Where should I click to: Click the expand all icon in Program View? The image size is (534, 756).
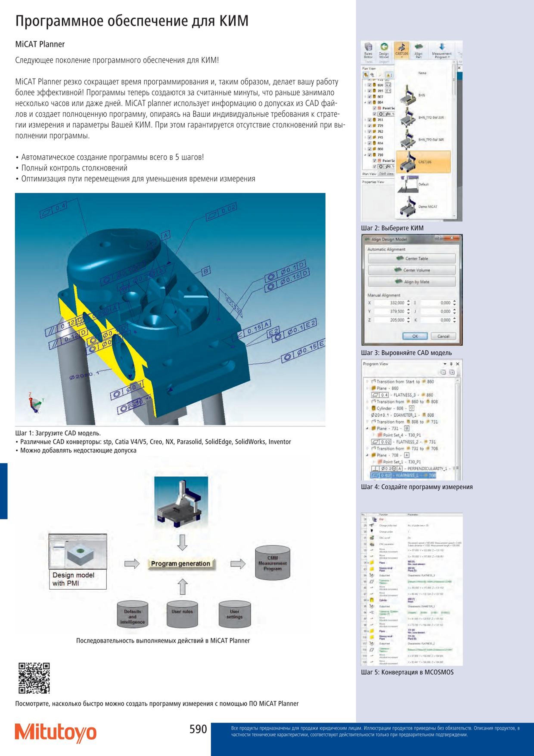(x=452, y=372)
